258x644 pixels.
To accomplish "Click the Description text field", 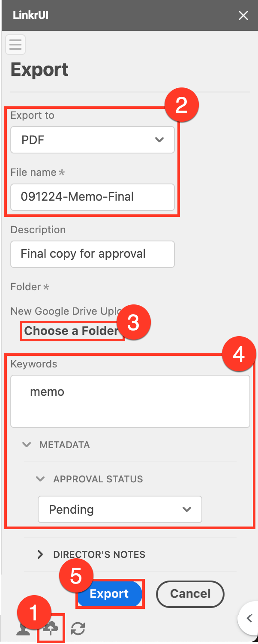I will 92,254.
